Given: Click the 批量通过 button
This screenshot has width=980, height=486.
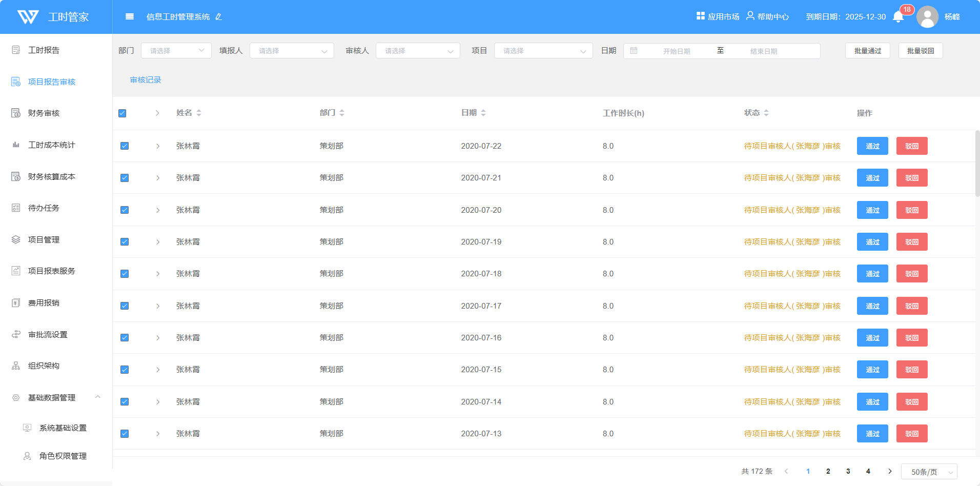Looking at the screenshot, I should (867, 51).
